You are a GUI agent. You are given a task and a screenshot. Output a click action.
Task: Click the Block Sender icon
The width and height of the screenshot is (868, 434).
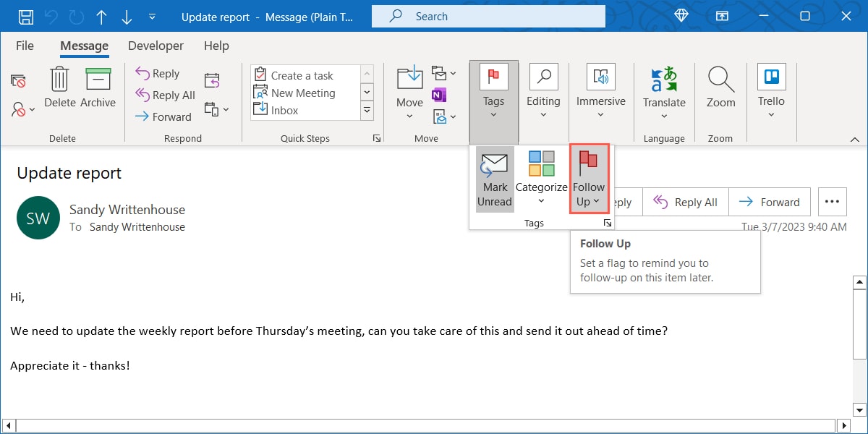pyautogui.click(x=18, y=109)
